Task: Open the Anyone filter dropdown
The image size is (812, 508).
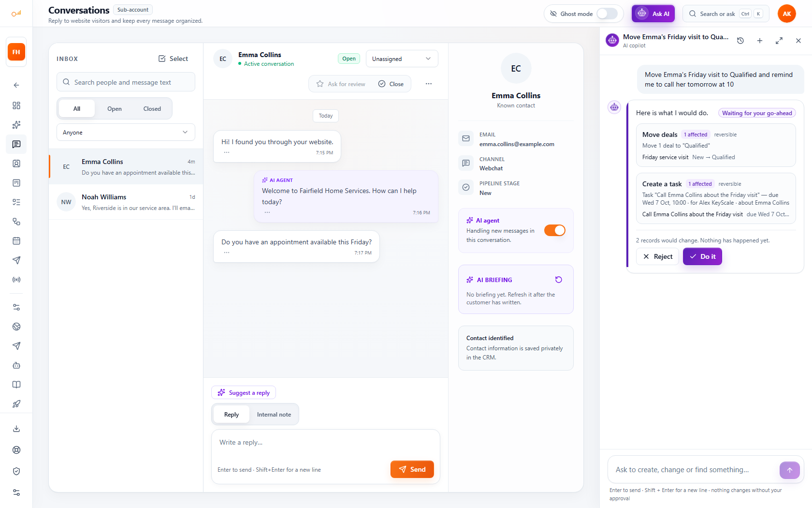Action: pos(126,132)
